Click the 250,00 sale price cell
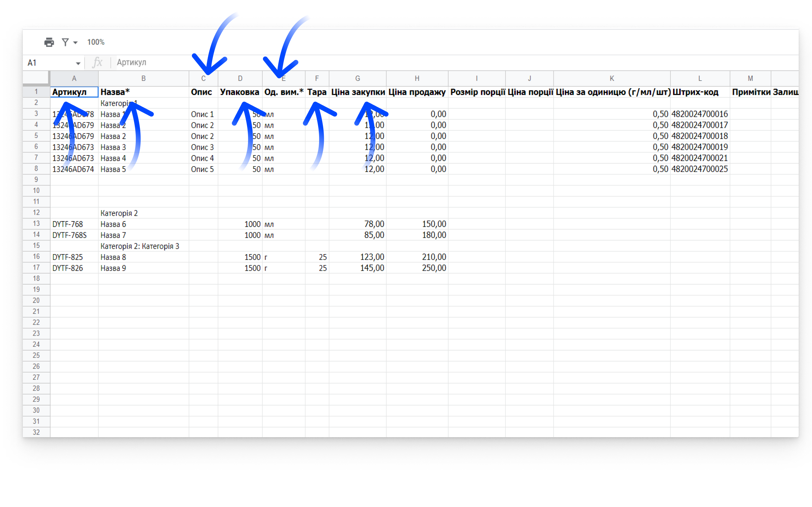Viewport: 812px width, 507px height. point(417,268)
